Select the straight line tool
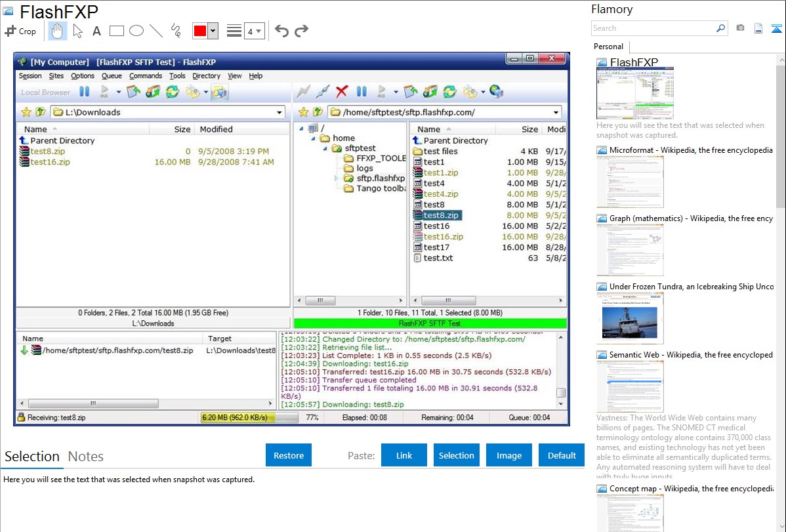Screen dimensions: 786x532 [x=156, y=31]
